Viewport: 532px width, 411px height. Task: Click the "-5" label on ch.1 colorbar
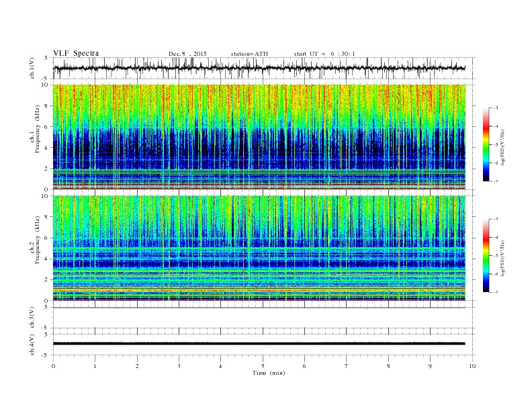pyautogui.click(x=496, y=145)
